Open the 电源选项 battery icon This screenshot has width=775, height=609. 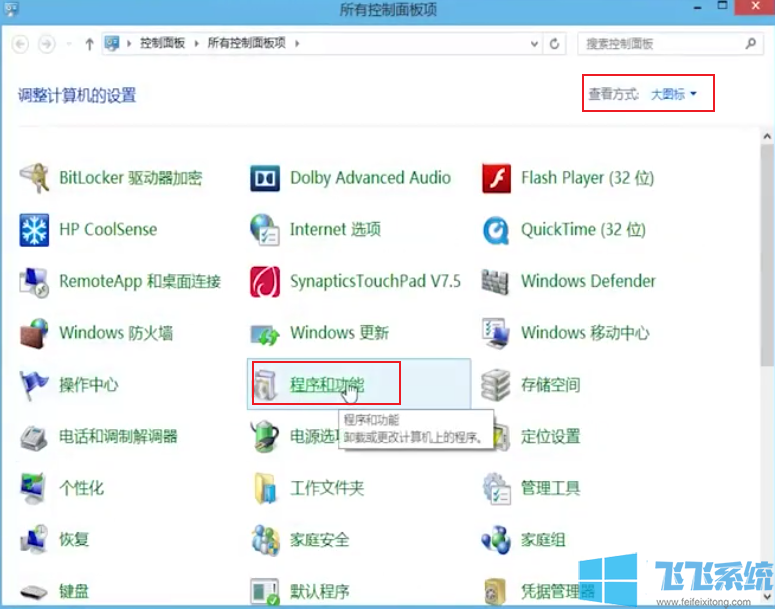click(x=265, y=436)
